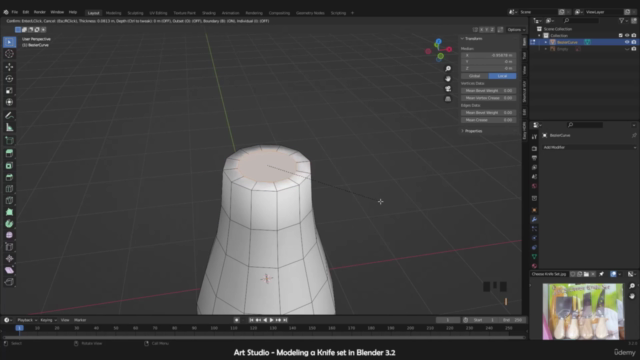The image size is (640, 360).
Task: Switch to the Modeling workspace tab
Action: pyautogui.click(x=113, y=13)
